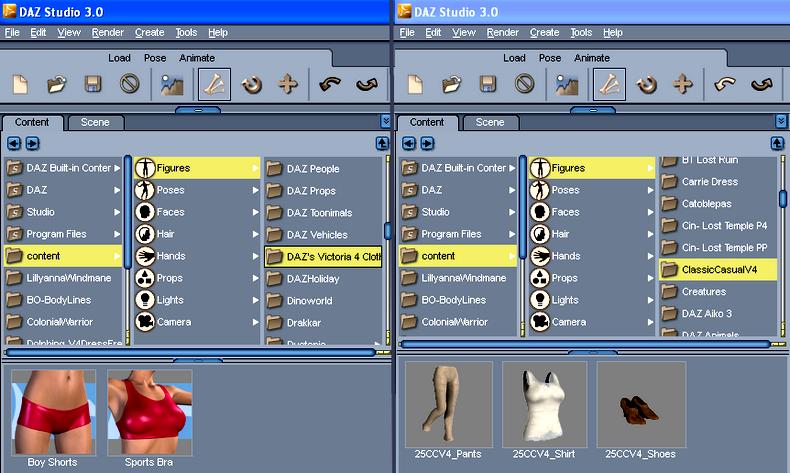The width and height of the screenshot is (790, 473).
Task: Open panel options arrow in left window tab bar
Action: coord(385,121)
